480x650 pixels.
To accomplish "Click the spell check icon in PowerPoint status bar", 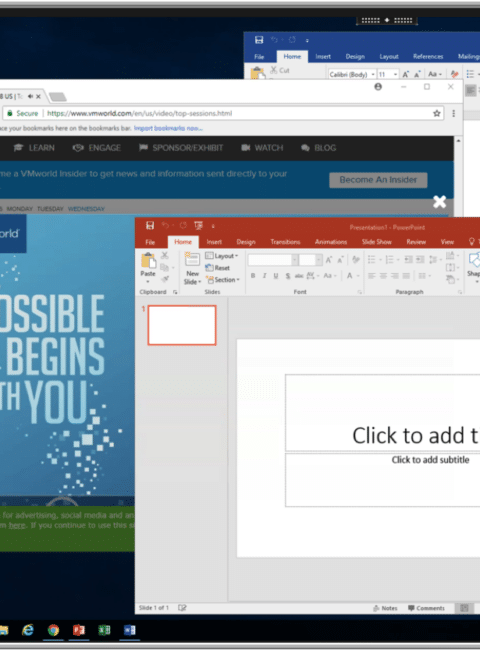I will click(x=182, y=608).
